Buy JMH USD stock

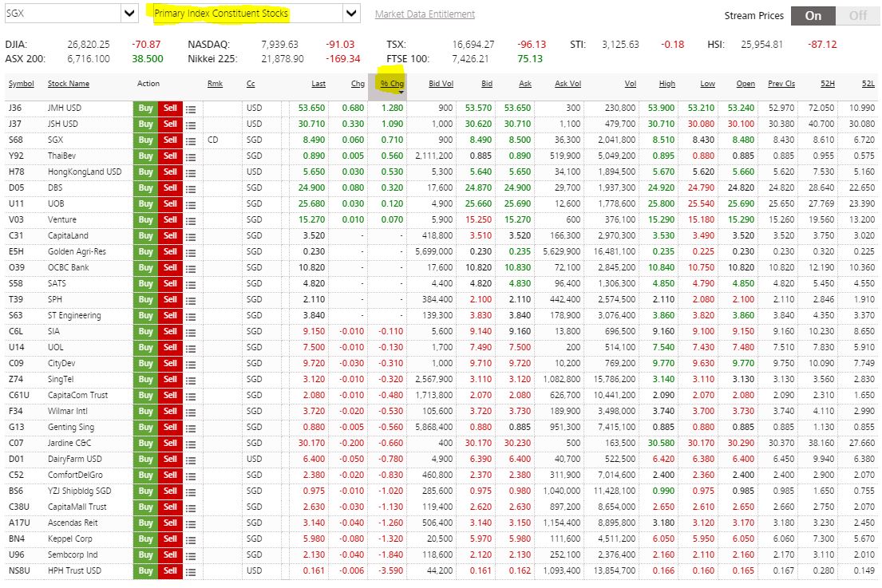click(146, 109)
